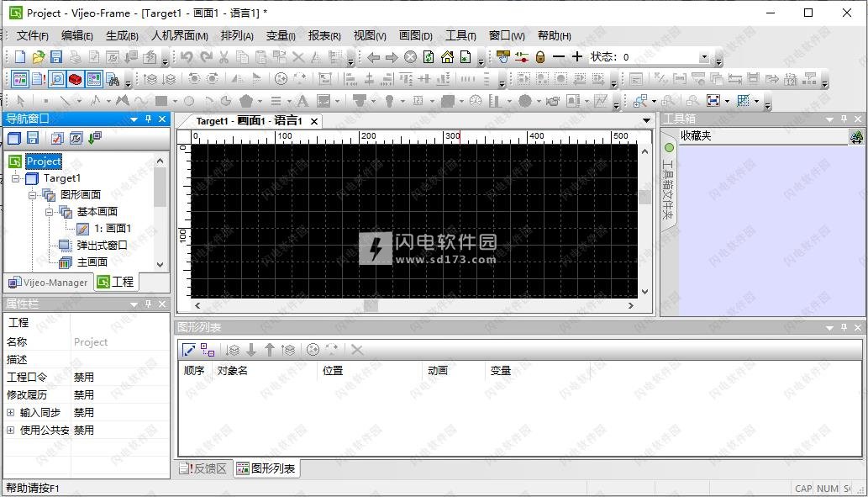Open the zoom-in dropdown arrow
868x497 pixels.
[654, 102]
